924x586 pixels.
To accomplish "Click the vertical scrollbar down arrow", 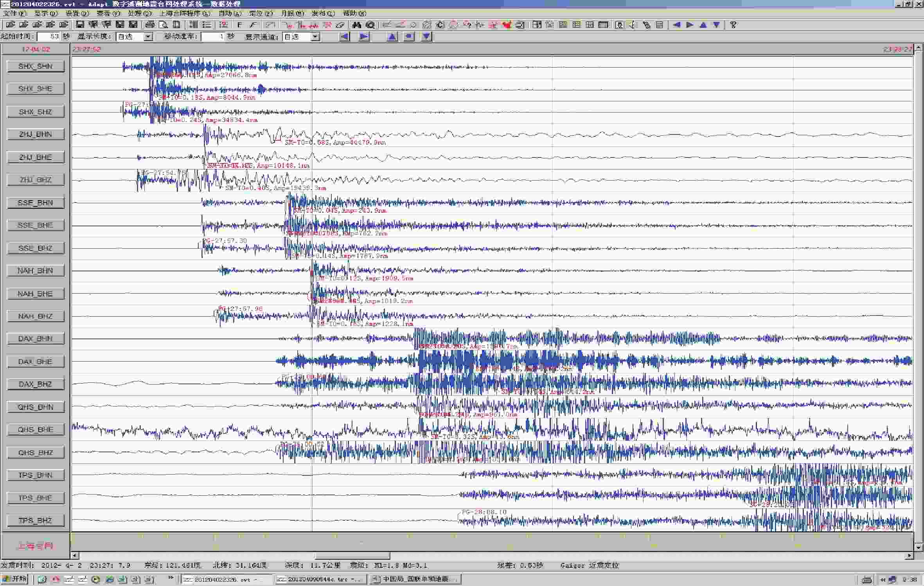I will coord(919,547).
